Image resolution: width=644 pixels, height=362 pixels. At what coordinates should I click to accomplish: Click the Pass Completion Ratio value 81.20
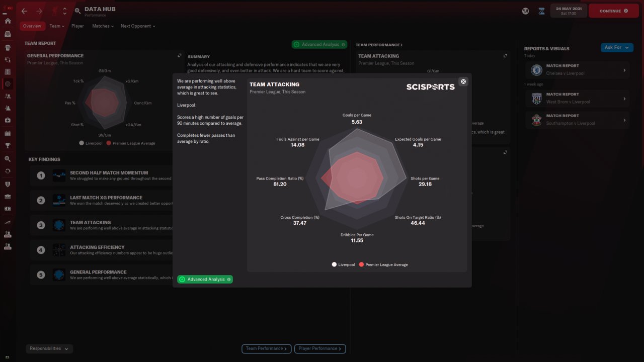[280, 185]
